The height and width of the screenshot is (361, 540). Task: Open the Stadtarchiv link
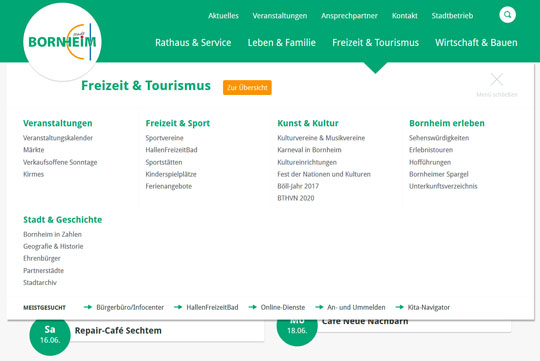(x=40, y=282)
